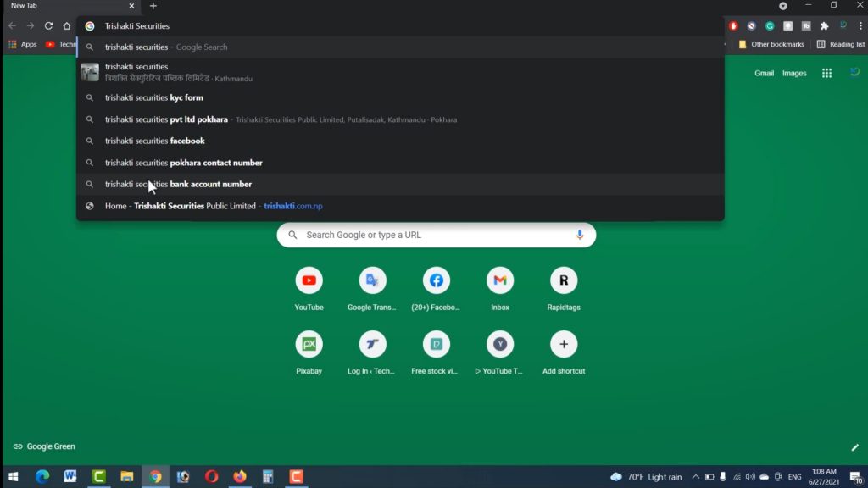Screen dimensions: 868x488
Task: Open Firefox from the taskbar
Action: tap(240, 476)
